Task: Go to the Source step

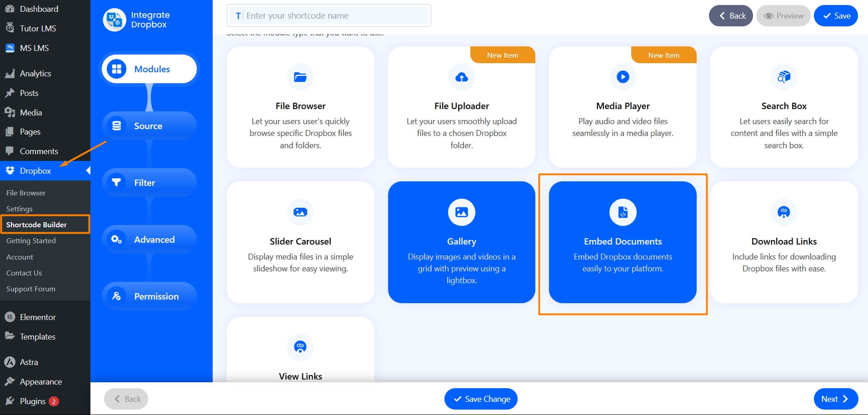Action: (x=150, y=126)
